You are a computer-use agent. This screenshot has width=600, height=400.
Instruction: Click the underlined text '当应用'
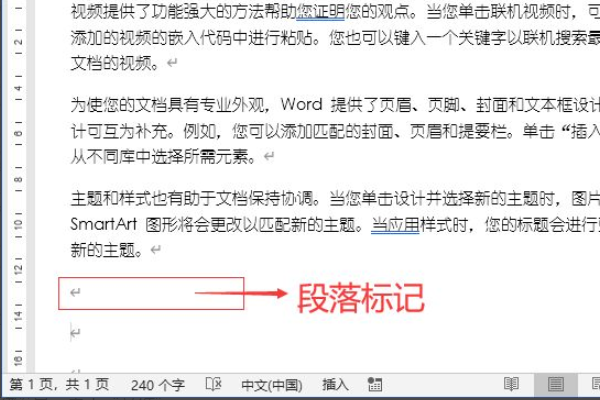(x=395, y=225)
